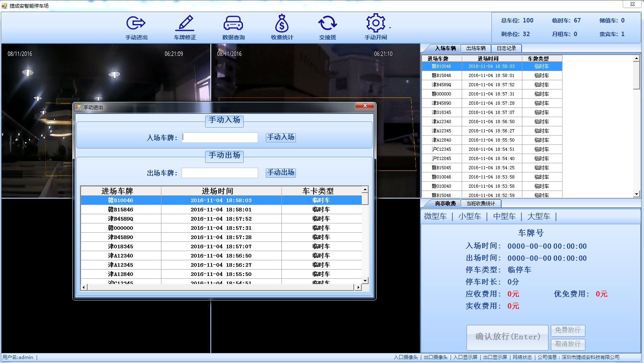Open the 手动进出 manual entry/exit tool
The height and width of the screenshot is (363, 644).
[136, 27]
